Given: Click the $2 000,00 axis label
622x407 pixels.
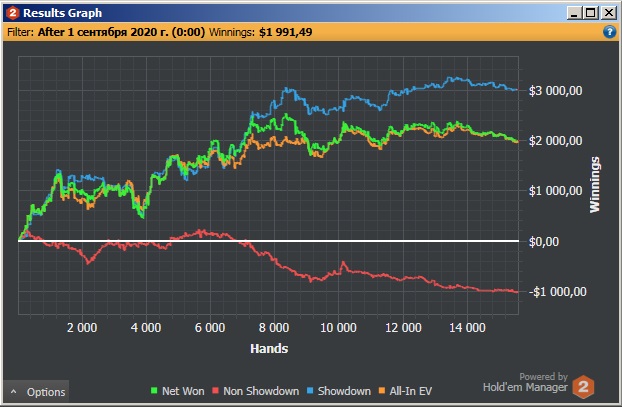Looking at the screenshot, I should [555, 141].
